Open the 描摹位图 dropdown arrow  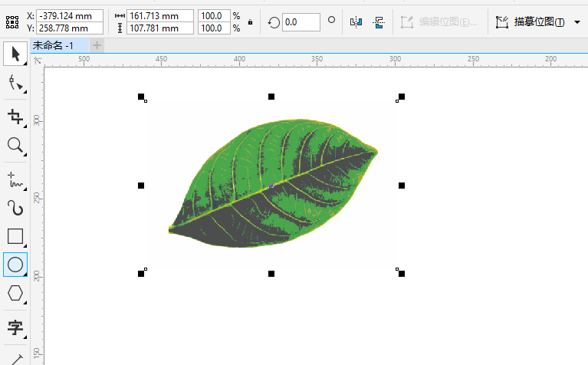577,22
